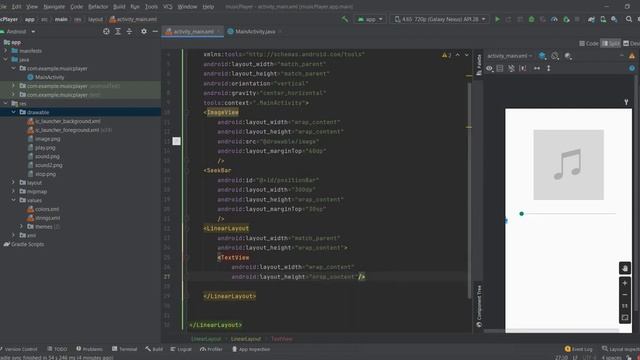Click the SeekBar thumb in preview
Viewport: 640px width, 360px height.
(x=521, y=213)
